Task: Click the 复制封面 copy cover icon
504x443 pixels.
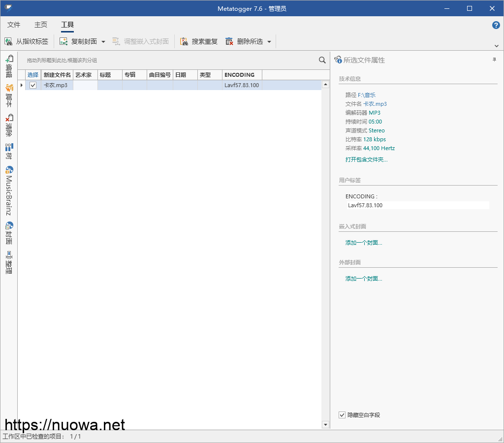Action: coord(63,42)
